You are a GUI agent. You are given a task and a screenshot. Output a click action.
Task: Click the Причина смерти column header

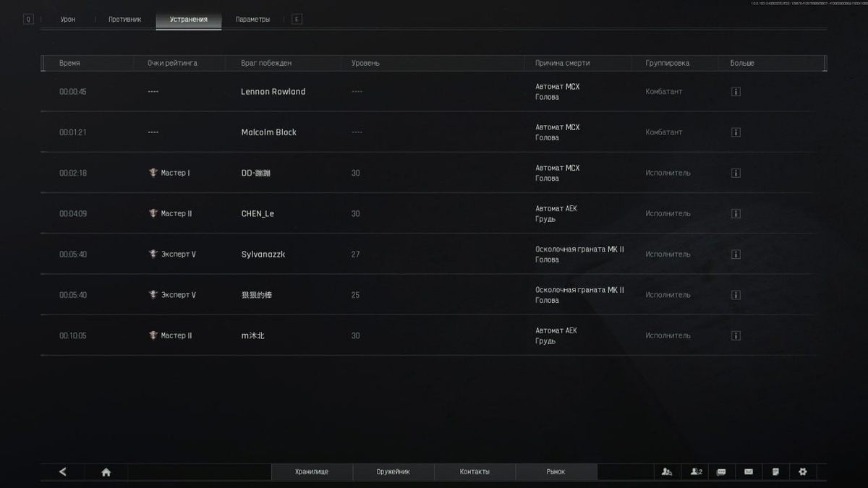pos(563,64)
